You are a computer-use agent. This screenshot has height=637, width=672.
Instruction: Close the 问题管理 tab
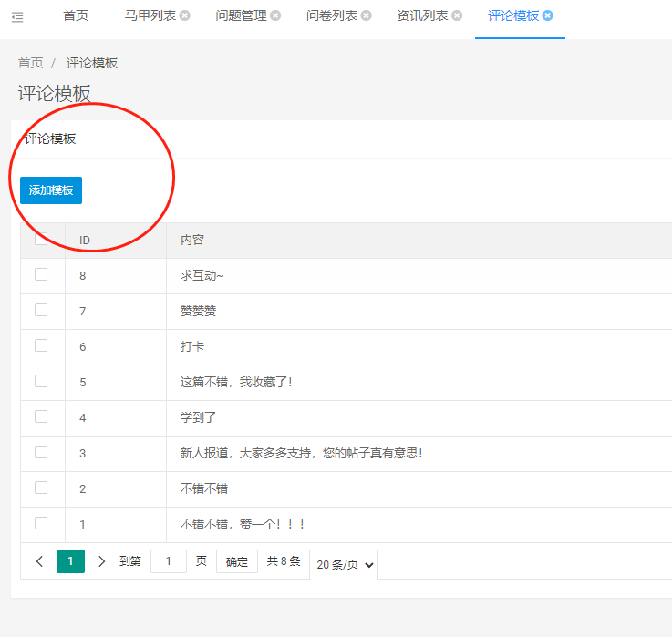coord(275,15)
